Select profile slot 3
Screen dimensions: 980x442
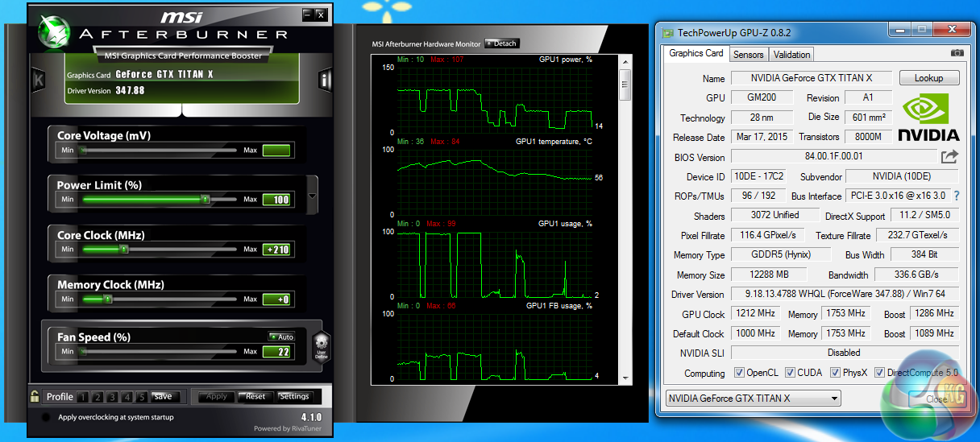[112, 397]
